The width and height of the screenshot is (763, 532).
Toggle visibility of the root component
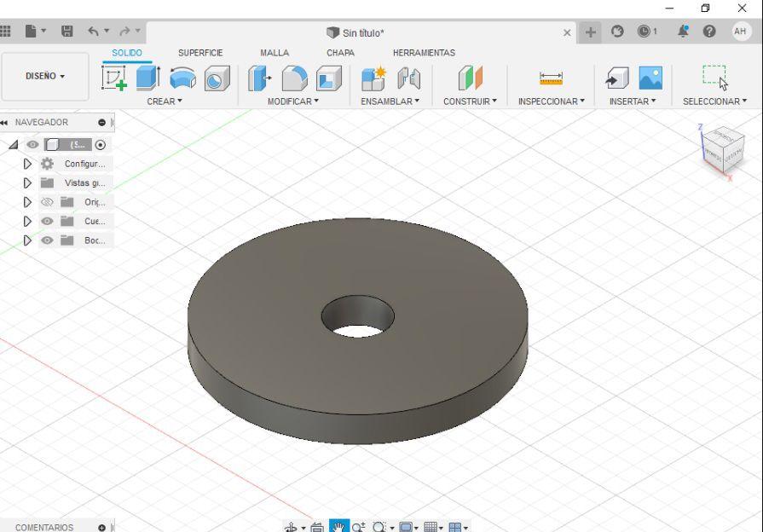tap(32, 145)
